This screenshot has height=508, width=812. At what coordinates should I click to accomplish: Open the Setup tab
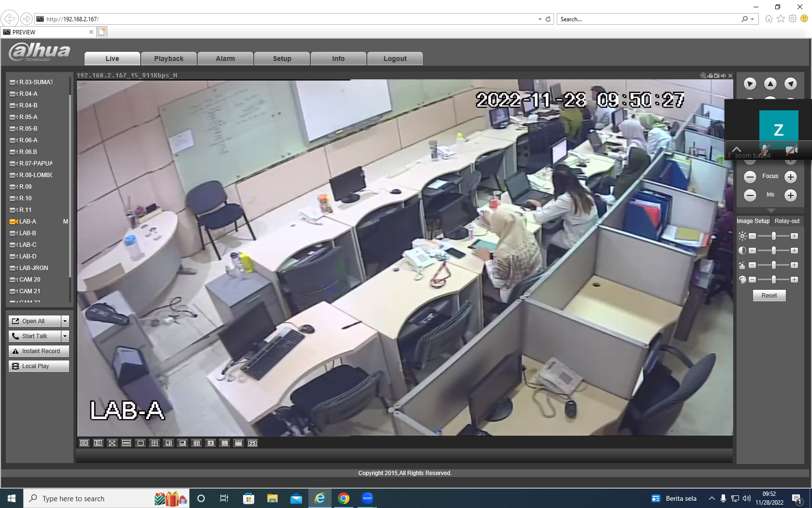282,59
